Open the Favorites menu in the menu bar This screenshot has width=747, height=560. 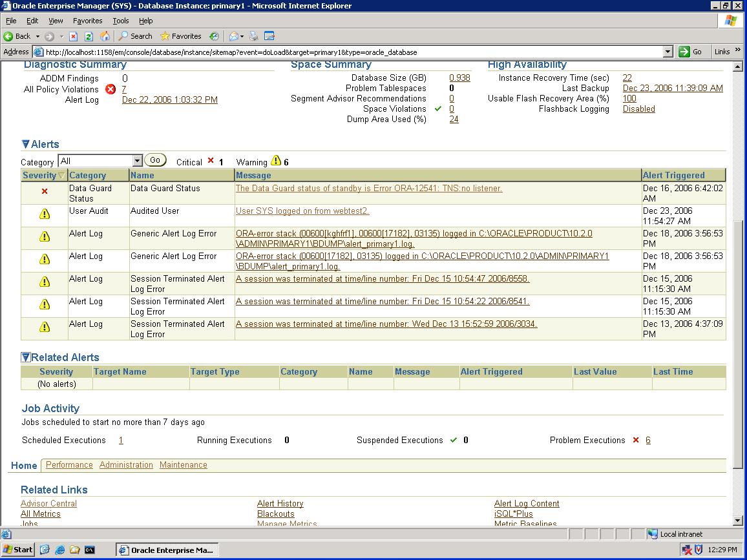click(88, 21)
